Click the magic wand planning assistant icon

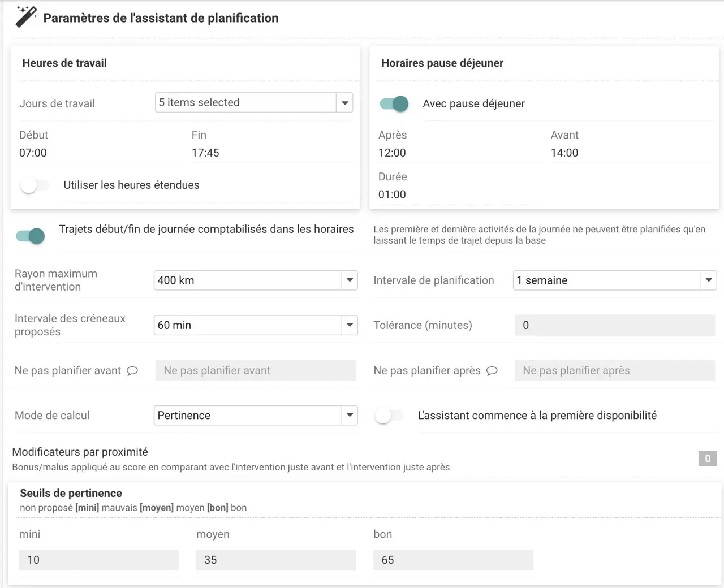[x=25, y=17]
